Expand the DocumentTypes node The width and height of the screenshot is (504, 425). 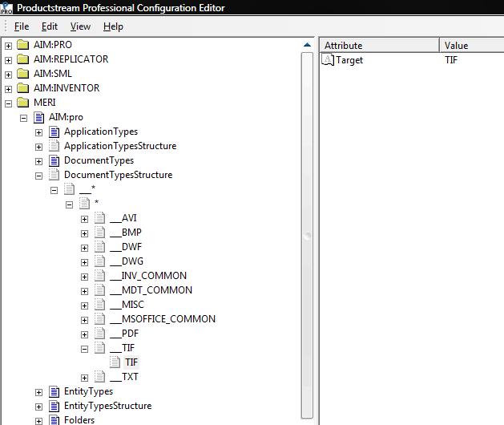(x=39, y=161)
